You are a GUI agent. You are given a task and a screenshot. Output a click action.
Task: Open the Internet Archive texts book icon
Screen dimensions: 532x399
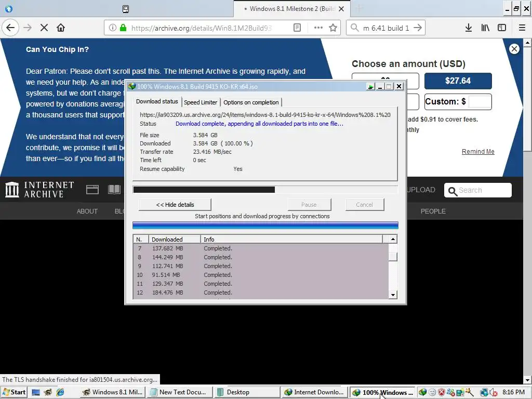114,189
